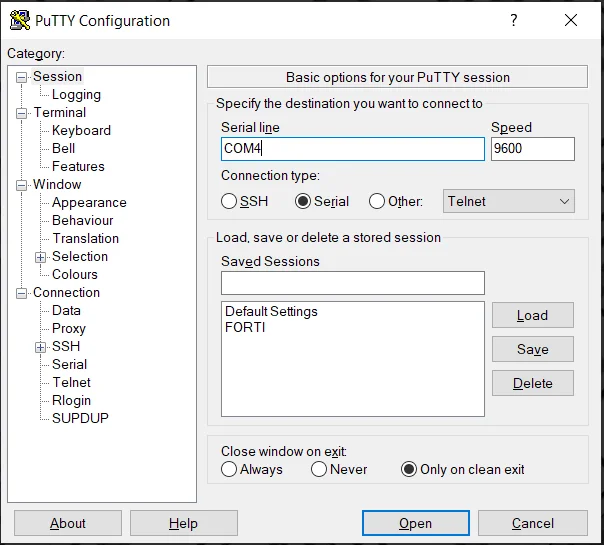Open Proxy settings category

(x=69, y=329)
